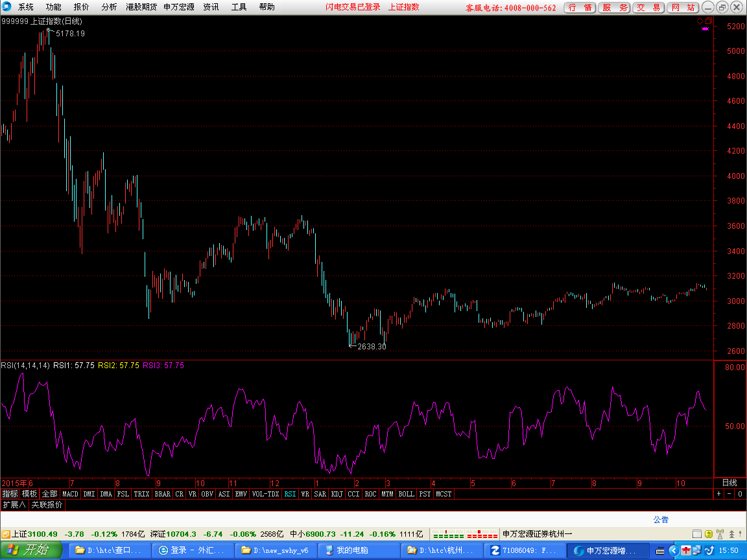Switch to the KDJ indicator
747x560 pixels.
click(x=337, y=494)
